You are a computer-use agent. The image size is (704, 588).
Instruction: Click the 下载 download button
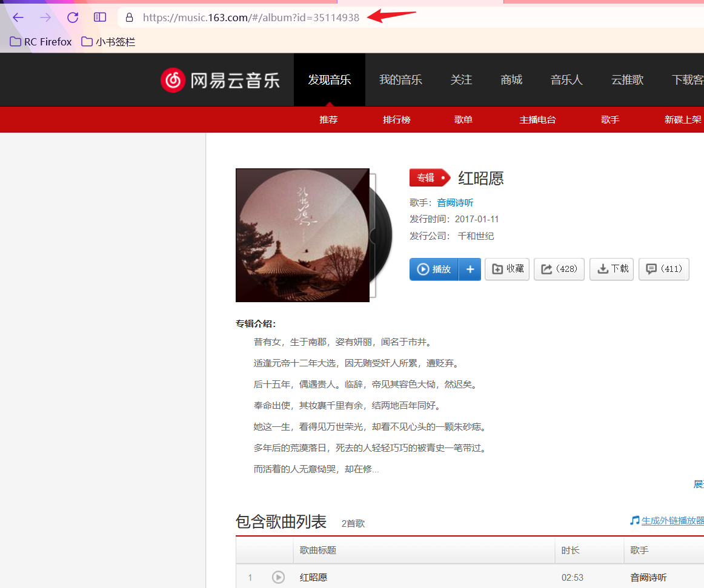tap(611, 269)
